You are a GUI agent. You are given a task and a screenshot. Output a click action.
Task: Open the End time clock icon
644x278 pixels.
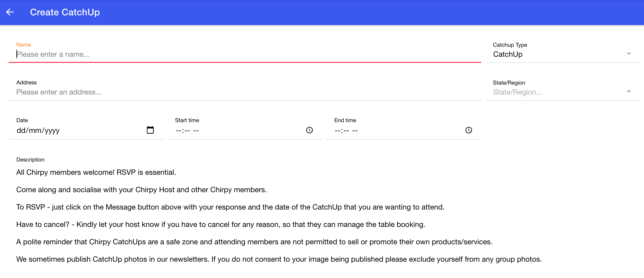pos(469,130)
